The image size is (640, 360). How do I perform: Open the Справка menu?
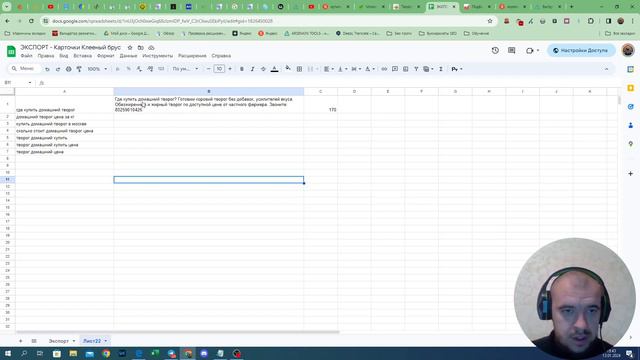pyautogui.click(x=221, y=56)
